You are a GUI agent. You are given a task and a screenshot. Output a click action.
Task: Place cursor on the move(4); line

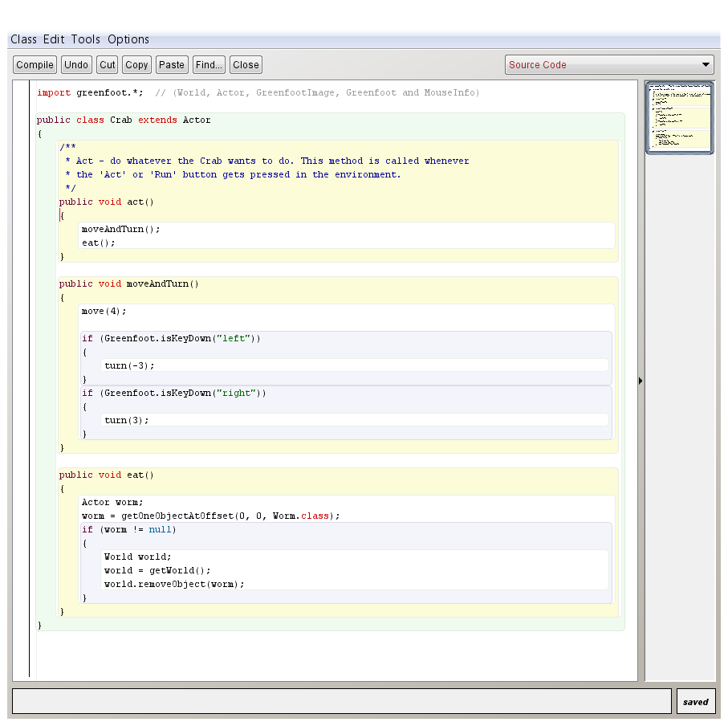tap(104, 311)
